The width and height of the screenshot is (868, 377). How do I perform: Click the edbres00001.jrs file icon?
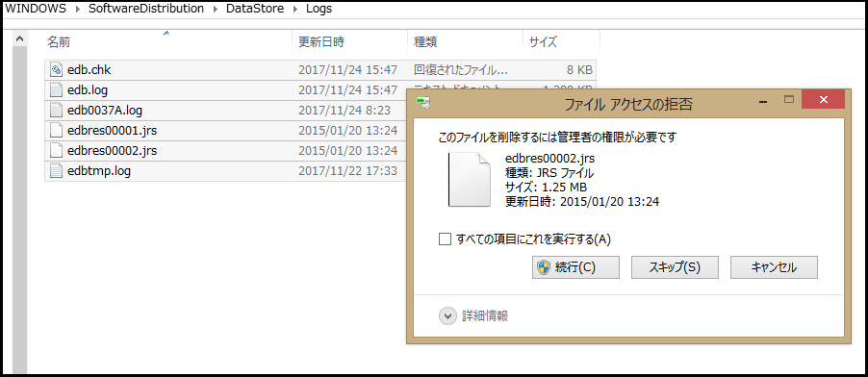[56, 131]
